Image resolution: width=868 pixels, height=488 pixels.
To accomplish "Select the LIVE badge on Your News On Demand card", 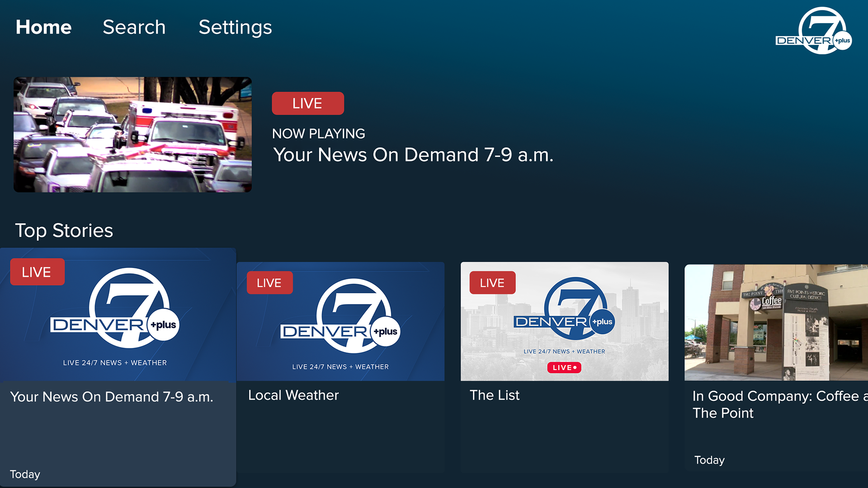I will [37, 272].
